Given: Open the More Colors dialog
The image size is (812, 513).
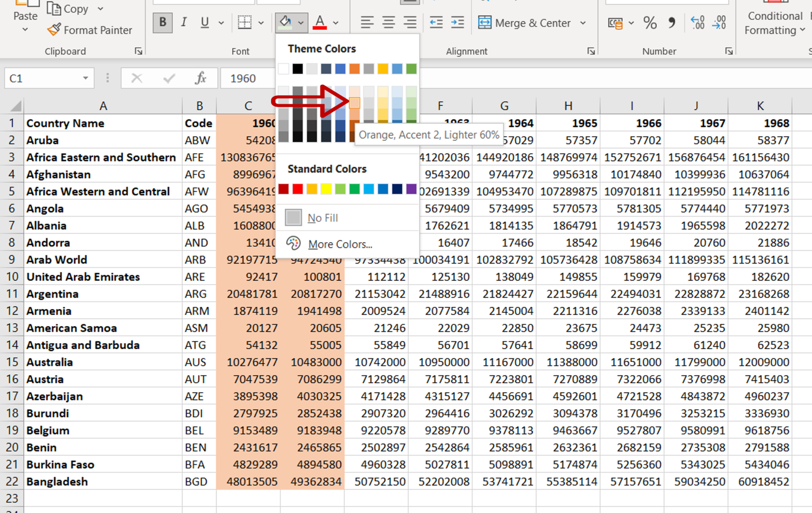Looking at the screenshot, I should [340, 244].
